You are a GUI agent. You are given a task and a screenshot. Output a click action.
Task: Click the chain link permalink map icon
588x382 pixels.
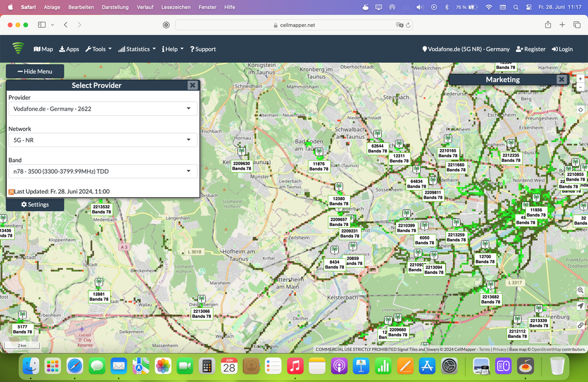click(580, 325)
